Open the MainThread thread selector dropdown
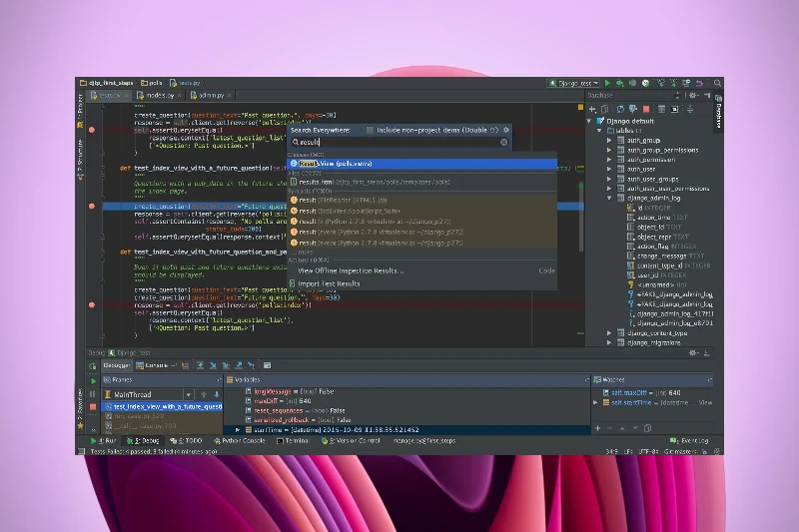Image resolution: width=799 pixels, height=532 pixels. [189, 394]
